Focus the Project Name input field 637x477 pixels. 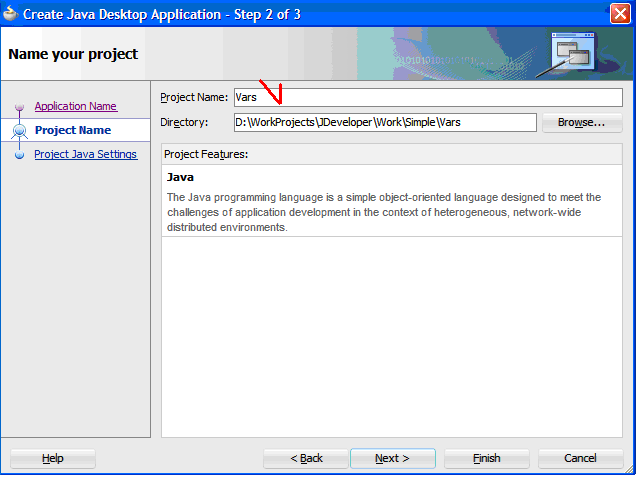coord(428,98)
